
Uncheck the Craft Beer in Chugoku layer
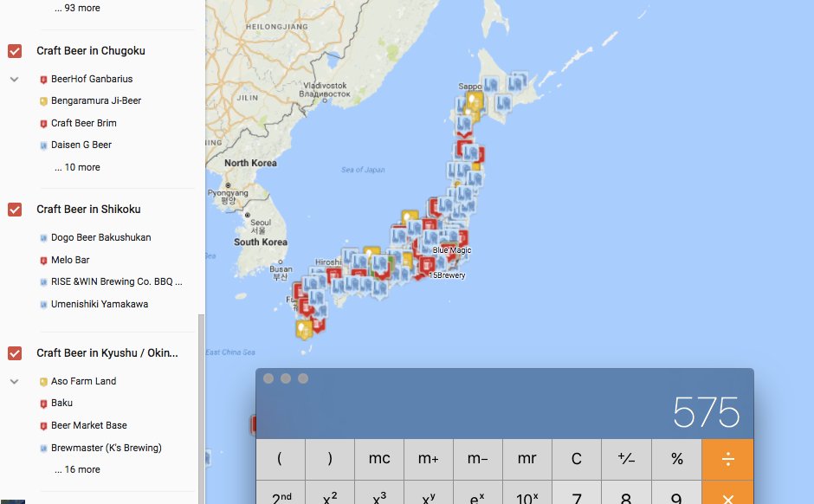[14, 50]
